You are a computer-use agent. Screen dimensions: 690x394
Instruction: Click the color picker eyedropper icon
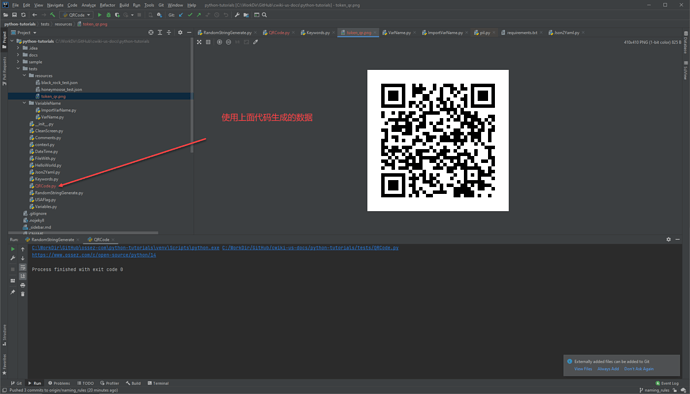(255, 42)
